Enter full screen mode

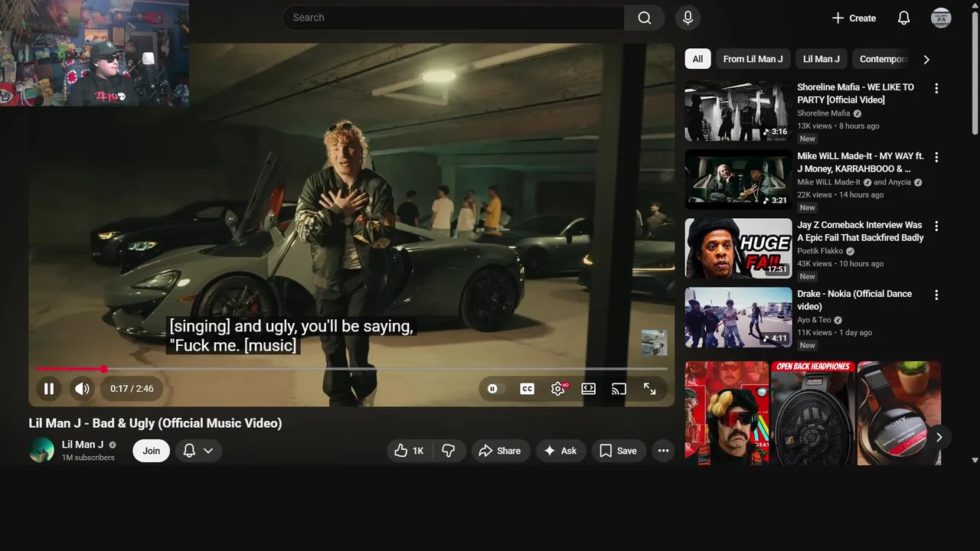[x=649, y=389]
